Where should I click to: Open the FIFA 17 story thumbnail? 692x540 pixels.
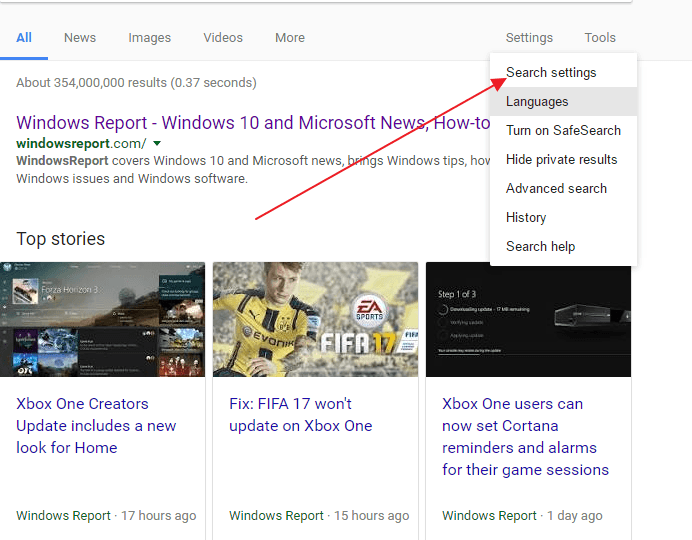tap(316, 319)
